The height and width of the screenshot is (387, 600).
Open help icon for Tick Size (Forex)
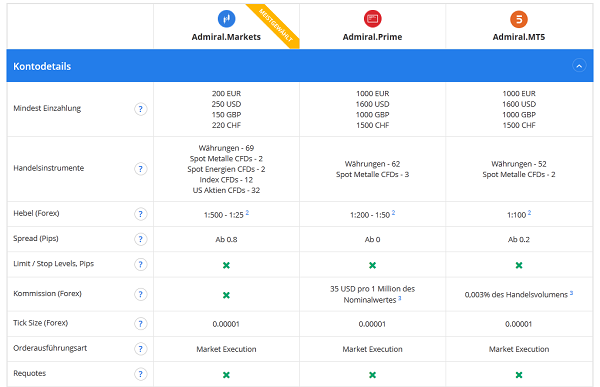140,324
